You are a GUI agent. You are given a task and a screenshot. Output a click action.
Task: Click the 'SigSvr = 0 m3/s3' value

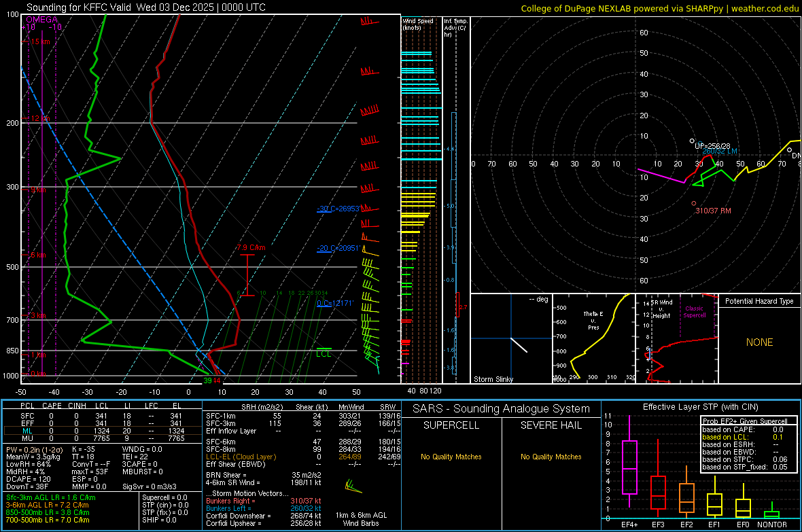coord(150,486)
